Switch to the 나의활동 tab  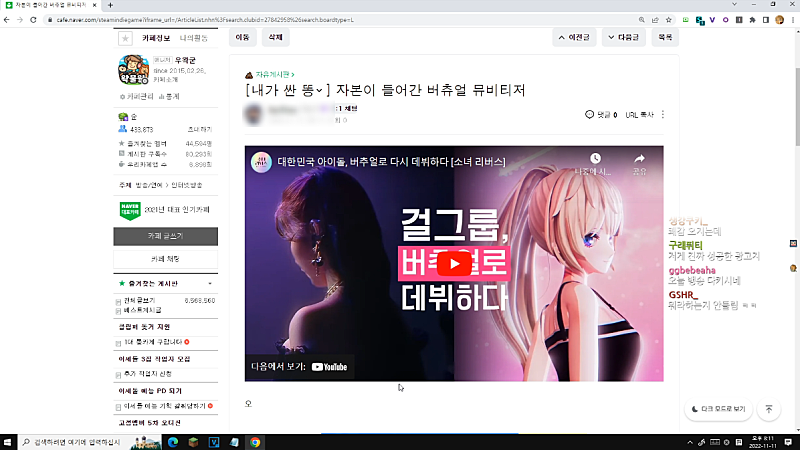193,38
